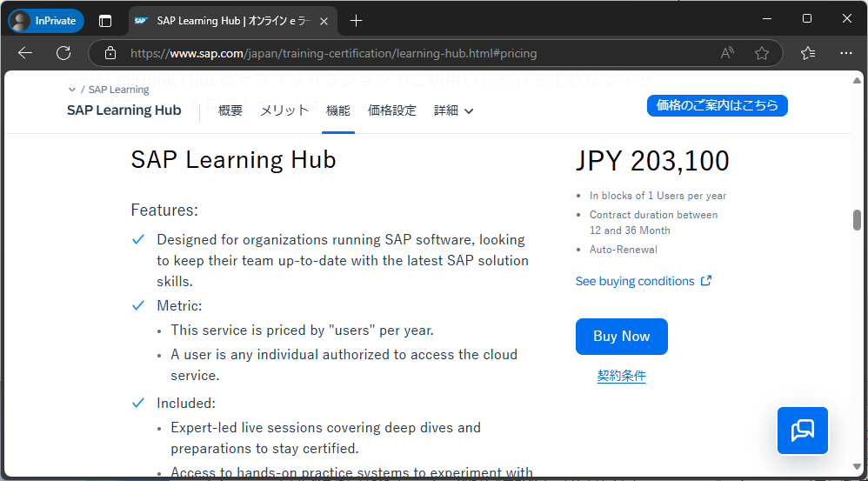The width and height of the screenshot is (868, 481).
Task: Open the chat assistant icon
Action: click(x=802, y=431)
